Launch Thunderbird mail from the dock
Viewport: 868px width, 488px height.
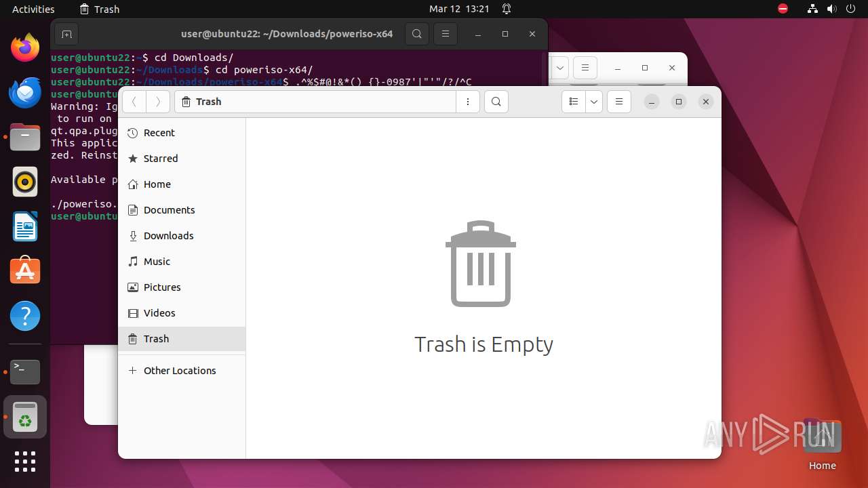25,92
